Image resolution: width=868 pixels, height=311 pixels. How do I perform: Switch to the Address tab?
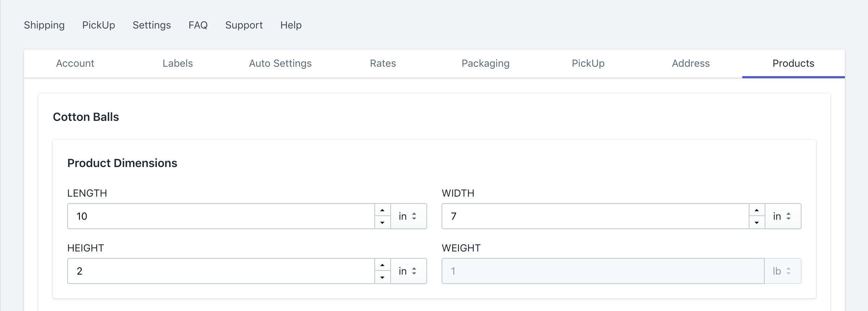tap(691, 63)
